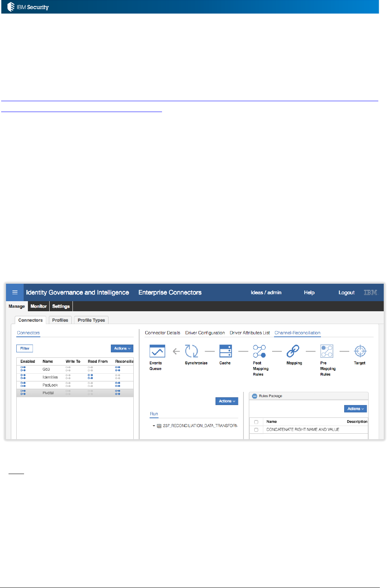
Task: Open the Post Mapping Rules icon
Action: [x=259, y=351]
